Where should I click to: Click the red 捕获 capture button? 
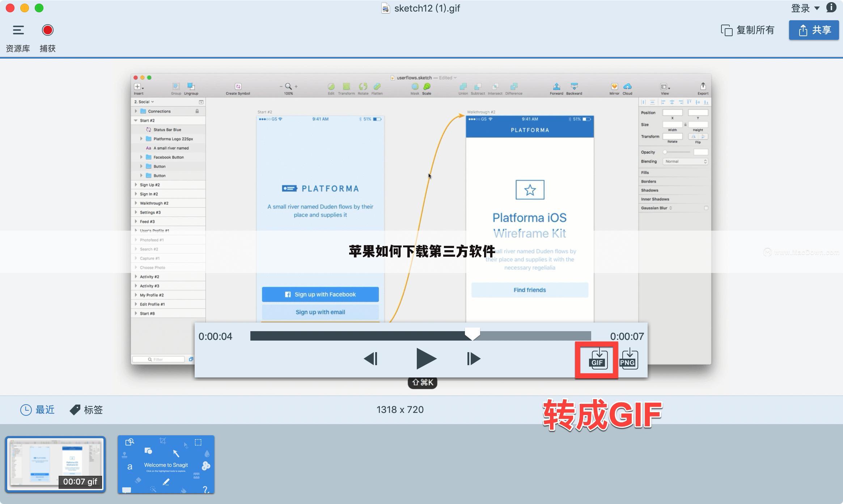tap(47, 30)
